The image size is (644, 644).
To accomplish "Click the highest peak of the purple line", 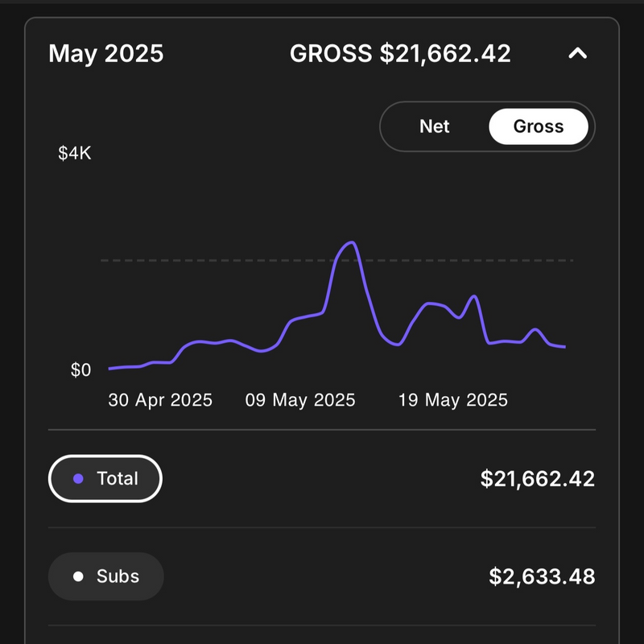I will (351, 242).
